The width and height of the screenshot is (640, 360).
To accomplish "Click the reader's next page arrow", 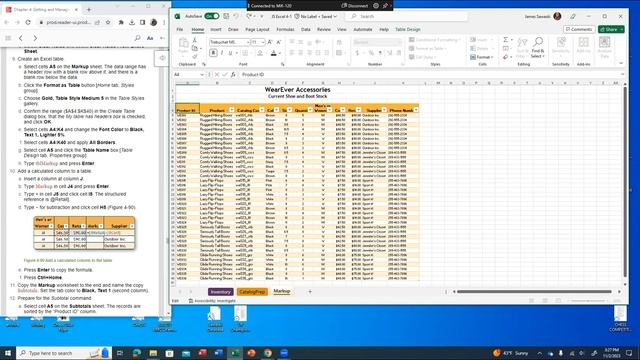I will tap(35, 38).
